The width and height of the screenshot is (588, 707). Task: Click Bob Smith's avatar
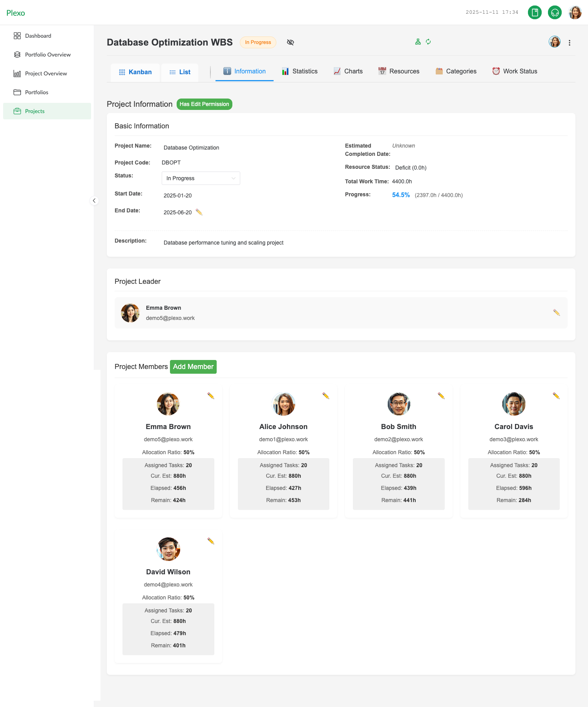click(398, 404)
